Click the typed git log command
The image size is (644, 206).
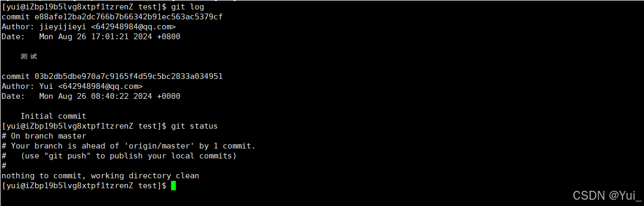point(187,7)
